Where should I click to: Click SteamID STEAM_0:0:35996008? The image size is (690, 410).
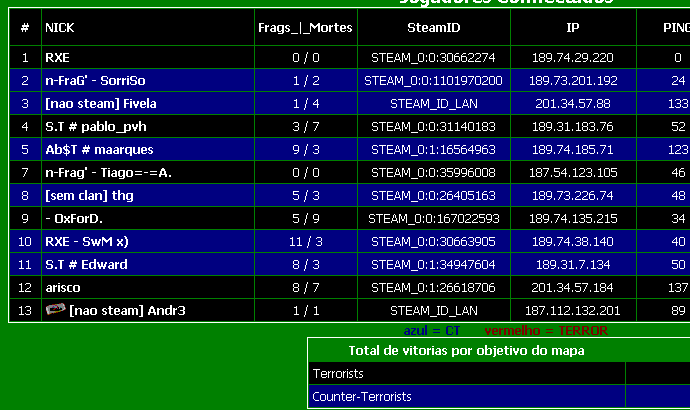coord(433,172)
